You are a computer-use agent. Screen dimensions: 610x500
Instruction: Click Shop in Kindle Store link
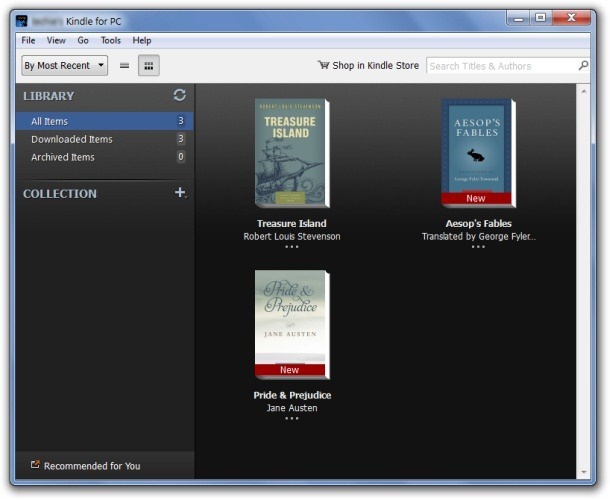[x=368, y=65]
